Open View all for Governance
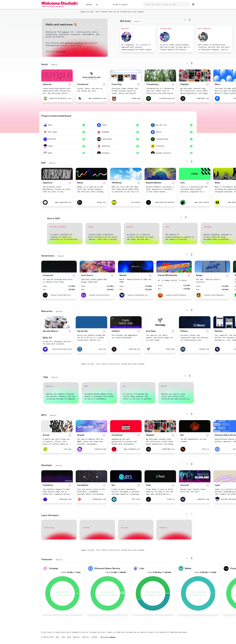 coord(61,256)
